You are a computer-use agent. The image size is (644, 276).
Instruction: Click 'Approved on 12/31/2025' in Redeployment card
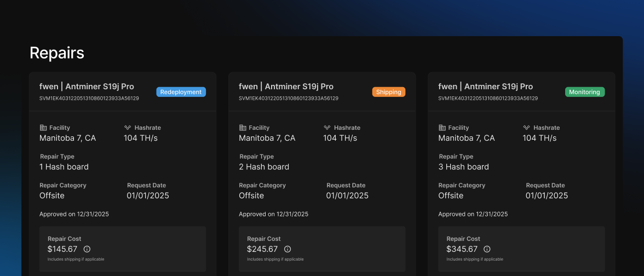click(74, 214)
